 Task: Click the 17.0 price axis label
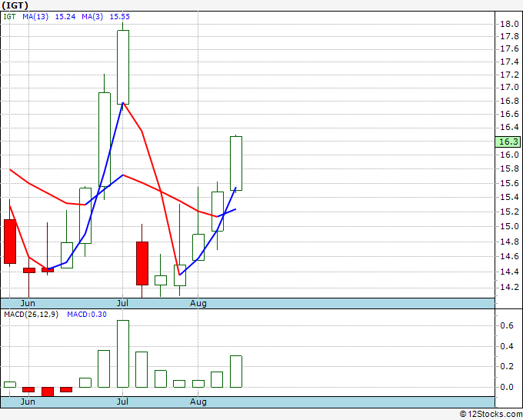click(x=509, y=88)
